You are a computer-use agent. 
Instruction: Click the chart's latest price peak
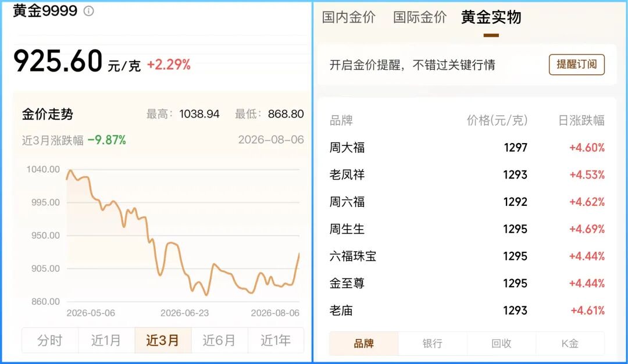tap(299, 254)
